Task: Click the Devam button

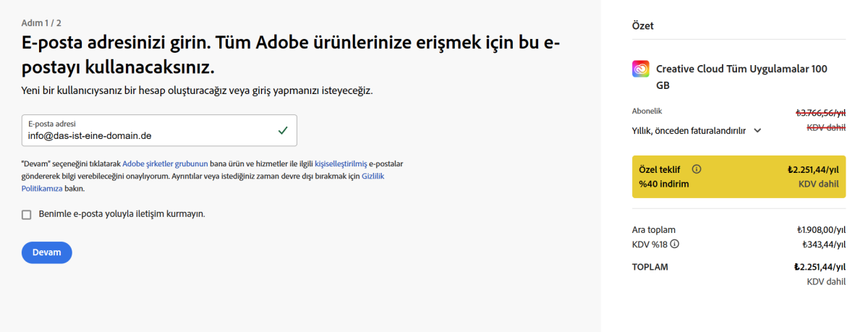Action: (47, 252)
